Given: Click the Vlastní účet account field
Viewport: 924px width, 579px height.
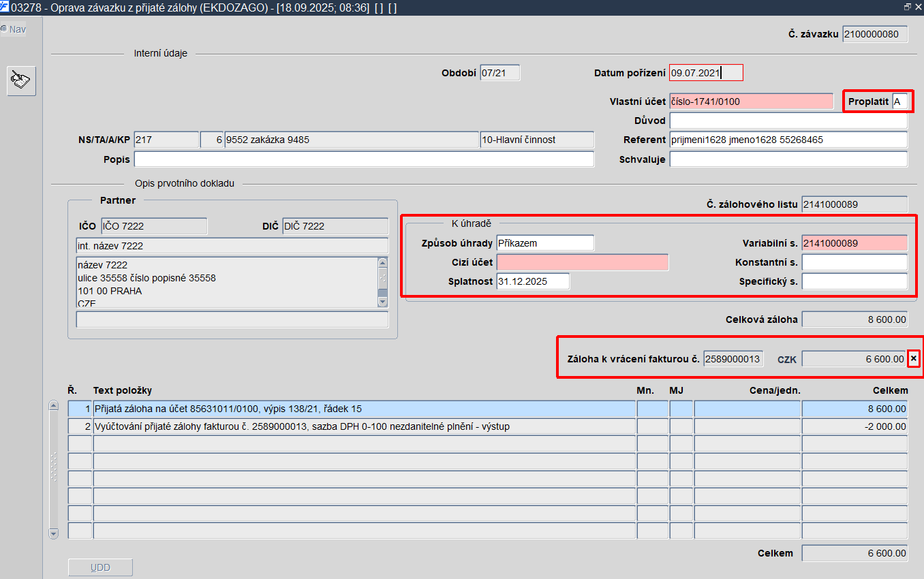Looking at the screenshot, I should 751,101.
